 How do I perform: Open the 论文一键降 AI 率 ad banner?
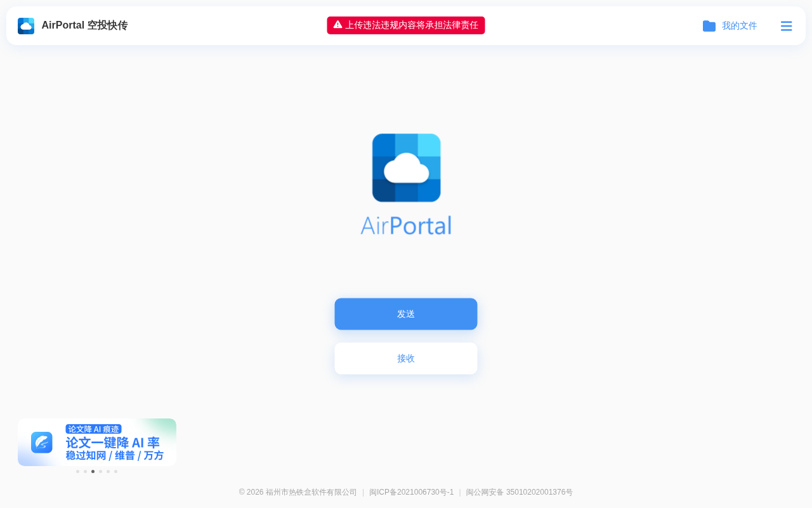(x=97, y=442)
